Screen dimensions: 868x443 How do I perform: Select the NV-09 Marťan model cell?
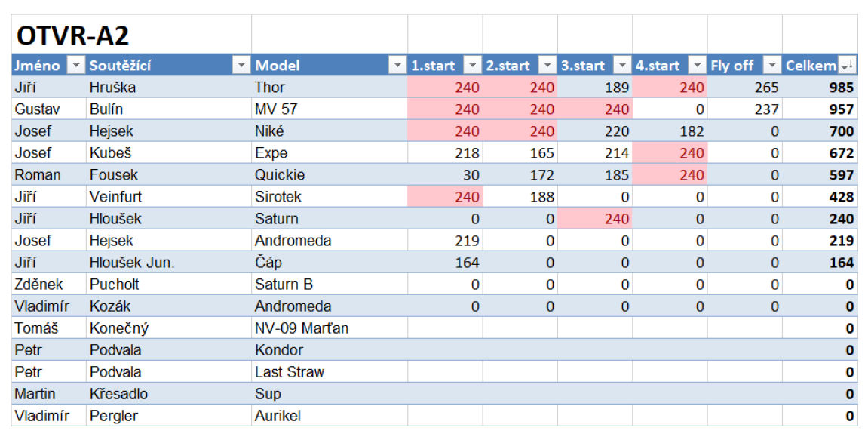330,328
